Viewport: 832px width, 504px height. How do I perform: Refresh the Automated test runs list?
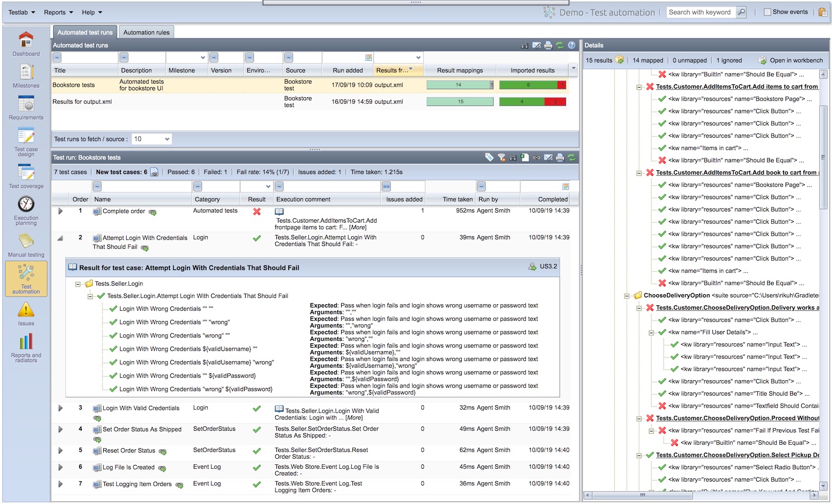coord(560,45)
